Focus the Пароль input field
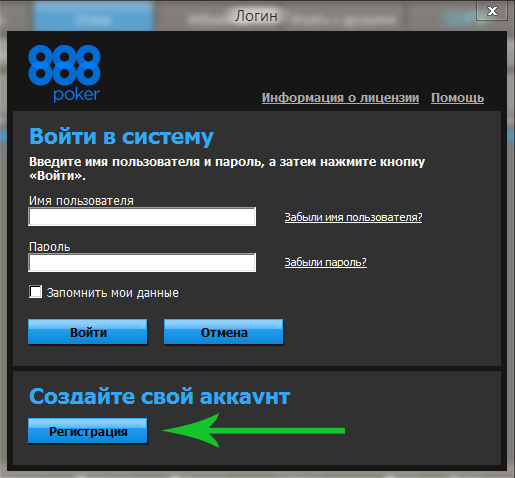Viewport: 515px width, 478px height. [142, 263]
